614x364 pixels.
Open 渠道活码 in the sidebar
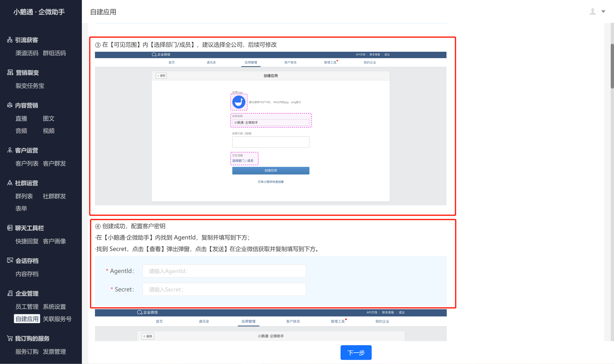[27, 53]
